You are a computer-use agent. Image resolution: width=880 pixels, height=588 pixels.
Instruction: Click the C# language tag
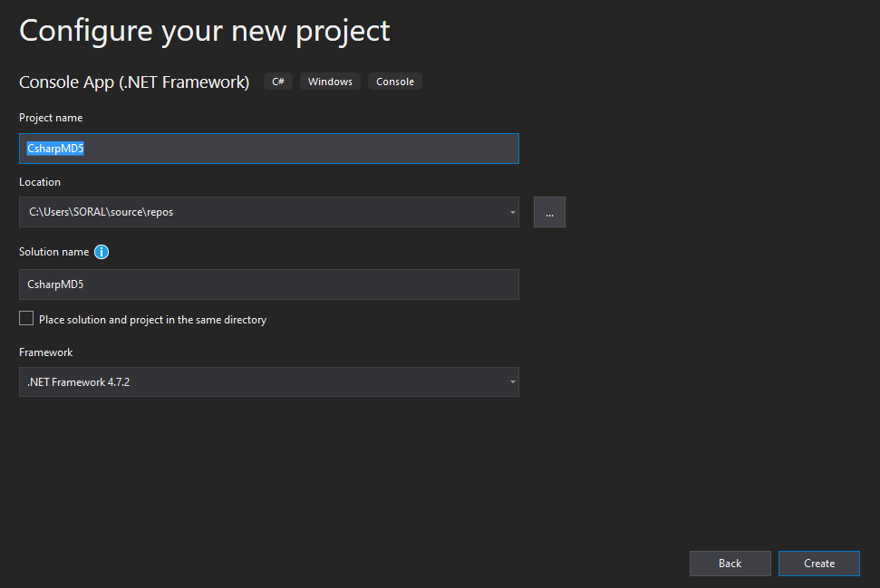pos(278,82)
